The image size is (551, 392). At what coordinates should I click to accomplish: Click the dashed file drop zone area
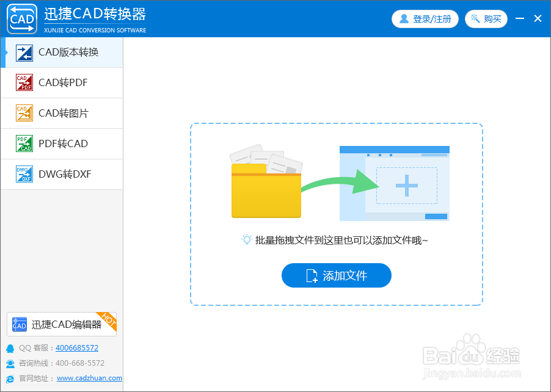[336, 214]
